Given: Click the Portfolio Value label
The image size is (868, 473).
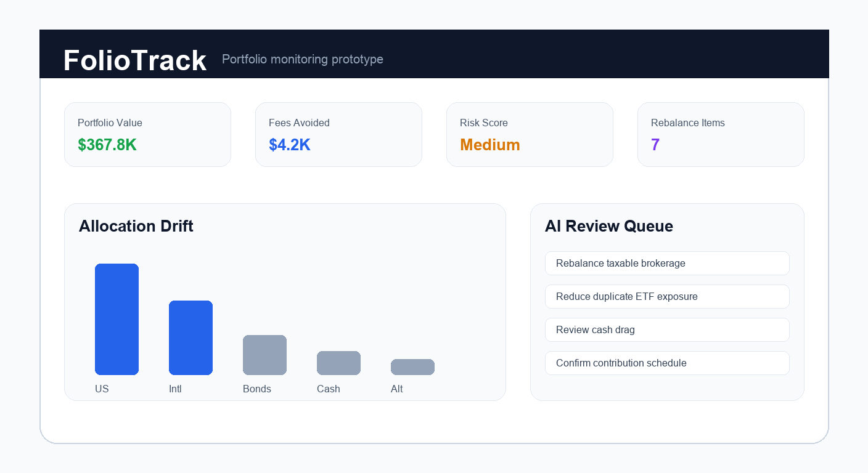Looking at the screenshot, I should (x=110, y=123).
